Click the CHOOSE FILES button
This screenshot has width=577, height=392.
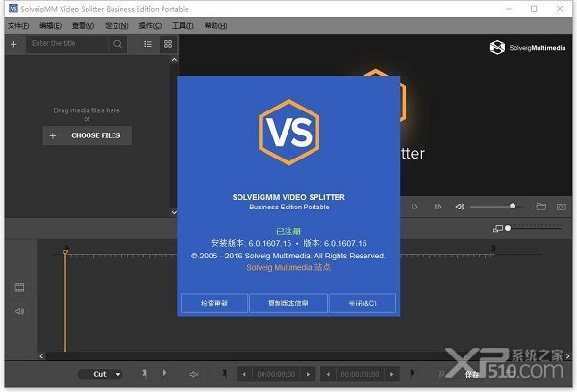pos(88,135)
